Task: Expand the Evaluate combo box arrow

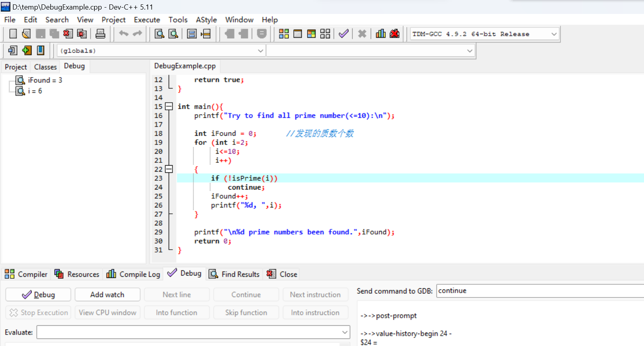Action: 345,332
